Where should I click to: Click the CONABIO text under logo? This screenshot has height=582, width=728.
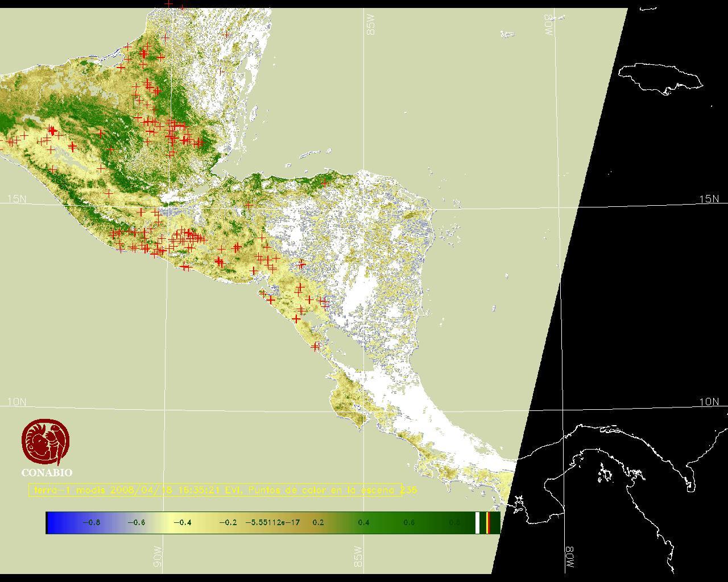(47, 473)
